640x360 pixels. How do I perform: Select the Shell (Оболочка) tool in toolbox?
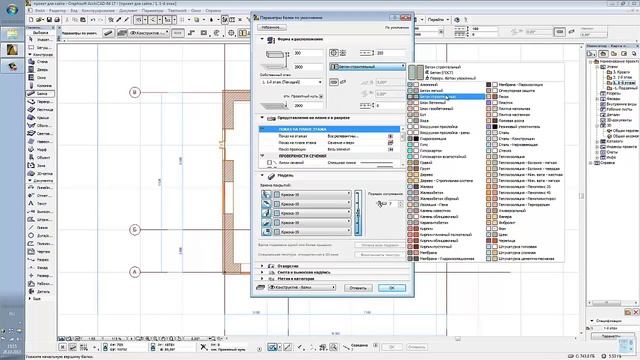click(40, 125)
